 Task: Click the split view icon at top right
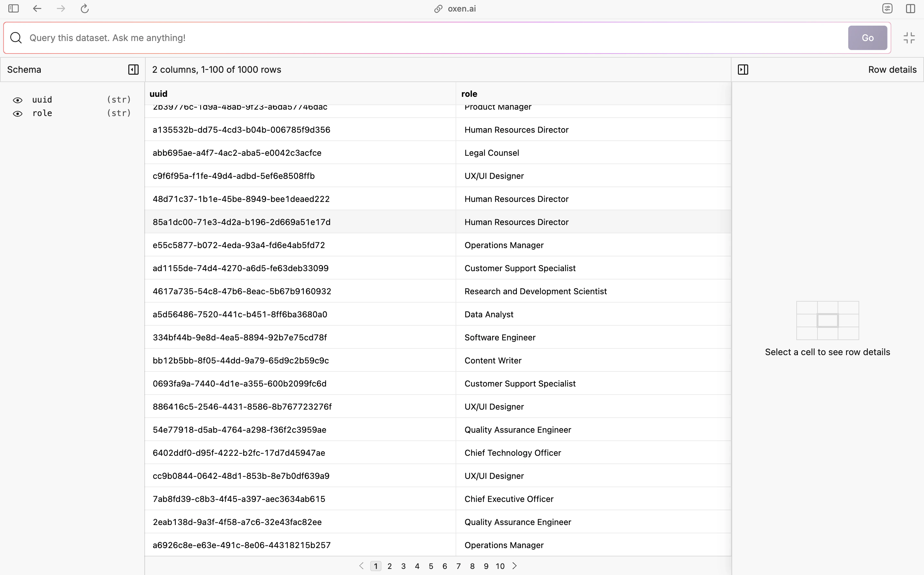(910, 8)
